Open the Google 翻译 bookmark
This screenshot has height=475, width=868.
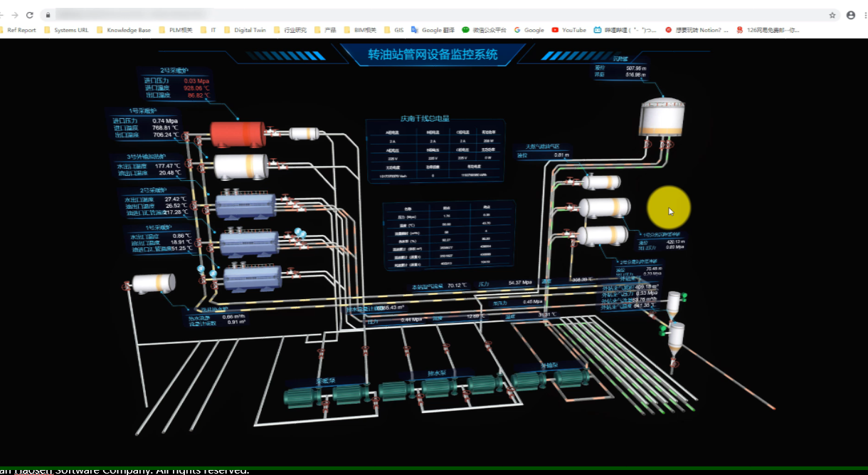433,30
